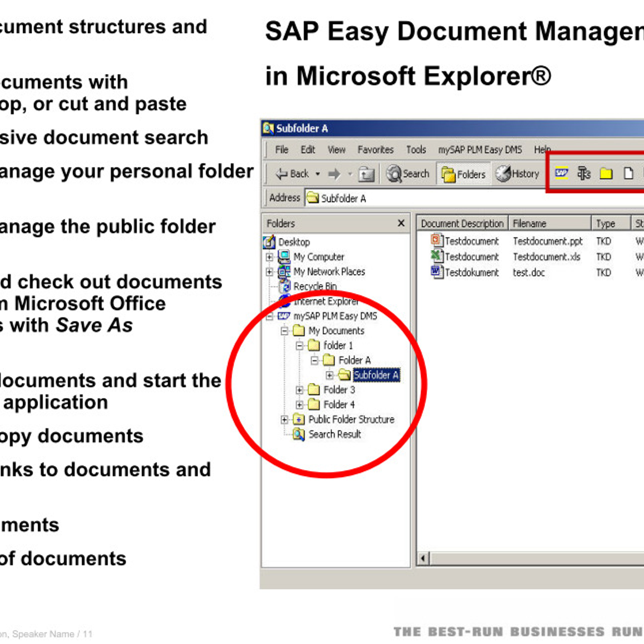Image resolution: width=644 pixels, height=644 pixels.
Task: Open the Back button history dropdown arrow
Action: click(x=318, y=174)
